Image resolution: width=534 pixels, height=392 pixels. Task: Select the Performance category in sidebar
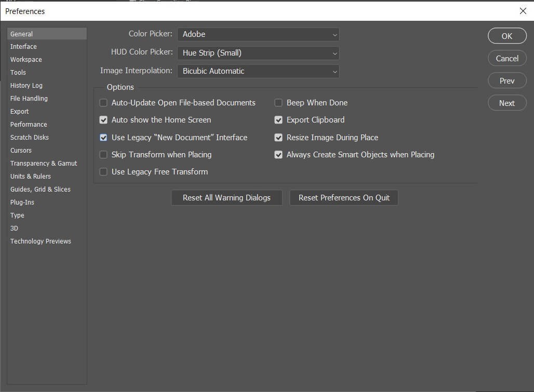pos(29,125)
